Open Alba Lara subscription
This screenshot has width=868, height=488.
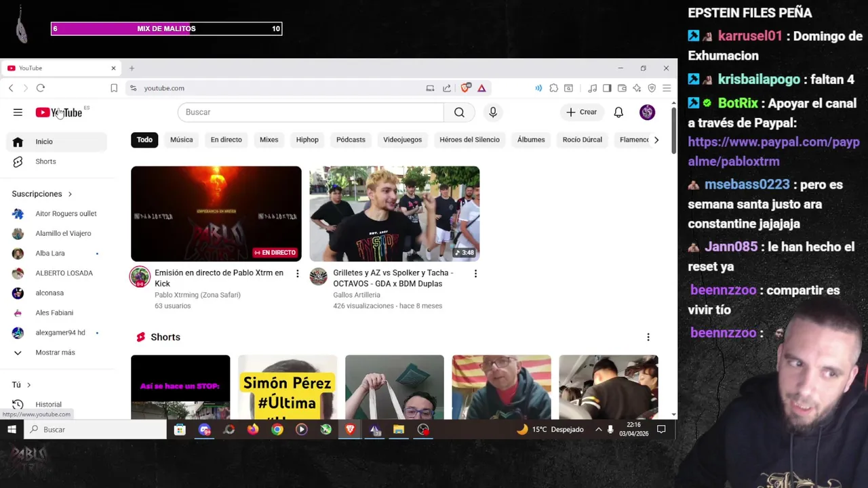(x=57, y=253)
